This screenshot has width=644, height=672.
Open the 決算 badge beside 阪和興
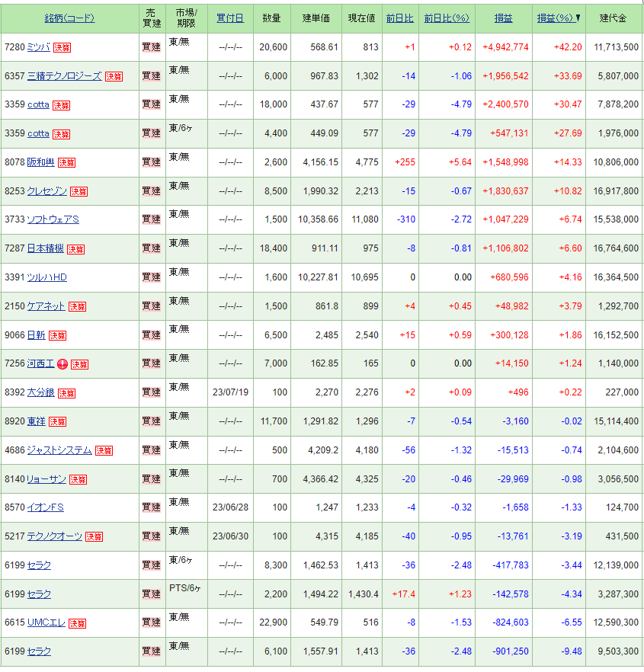point(66,162)
